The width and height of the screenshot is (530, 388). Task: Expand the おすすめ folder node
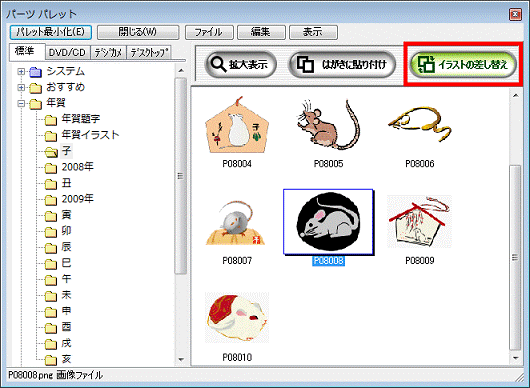coord(21,88)
